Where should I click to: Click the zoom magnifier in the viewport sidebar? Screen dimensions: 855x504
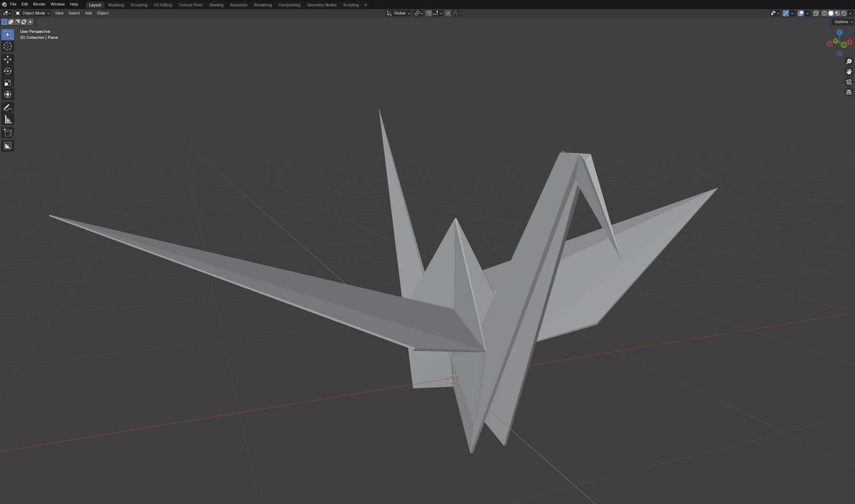pos(849,61)
